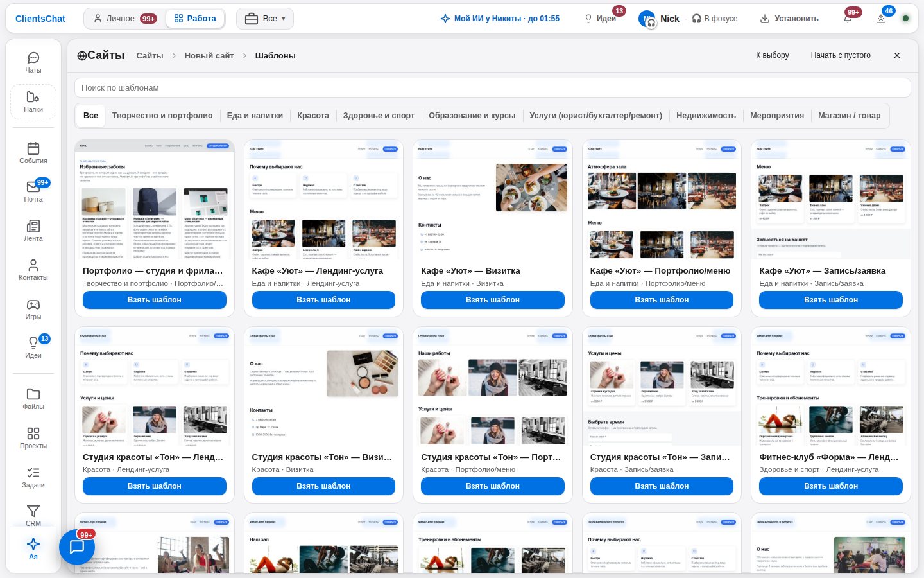Click the template search field

[x=493, y=87]
